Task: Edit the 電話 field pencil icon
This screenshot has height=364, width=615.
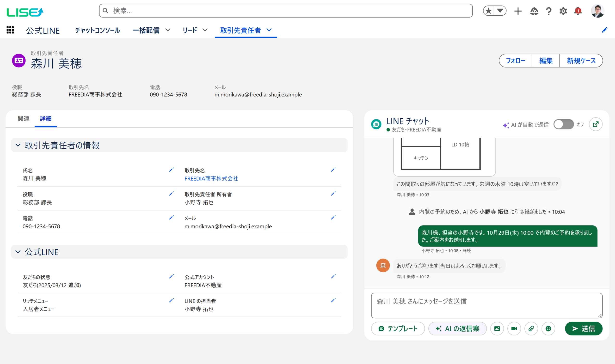Action: (x=171, y=218)
